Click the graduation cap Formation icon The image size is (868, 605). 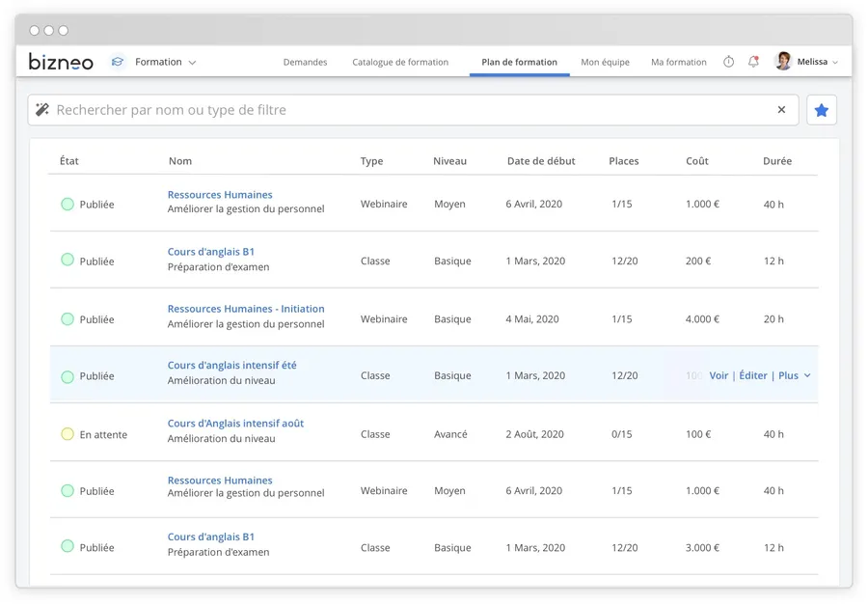coord(118,62)
